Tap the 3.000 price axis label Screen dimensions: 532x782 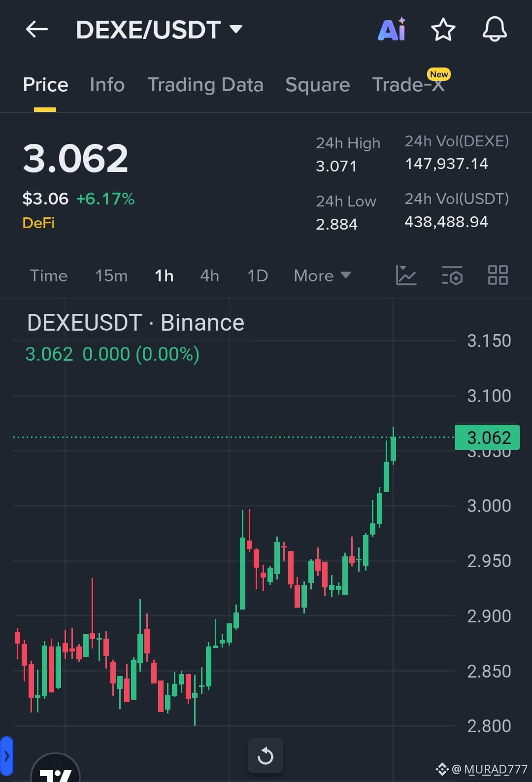coord(489,506)
